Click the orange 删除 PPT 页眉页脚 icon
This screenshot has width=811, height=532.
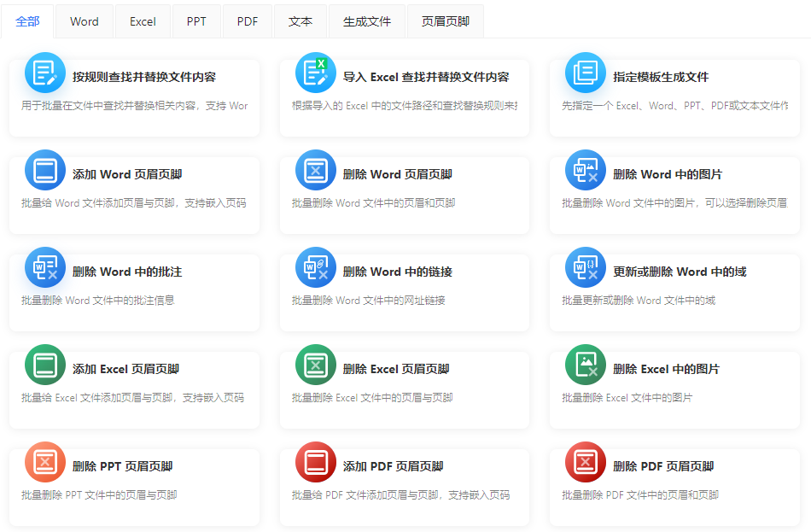click(45, 462)
